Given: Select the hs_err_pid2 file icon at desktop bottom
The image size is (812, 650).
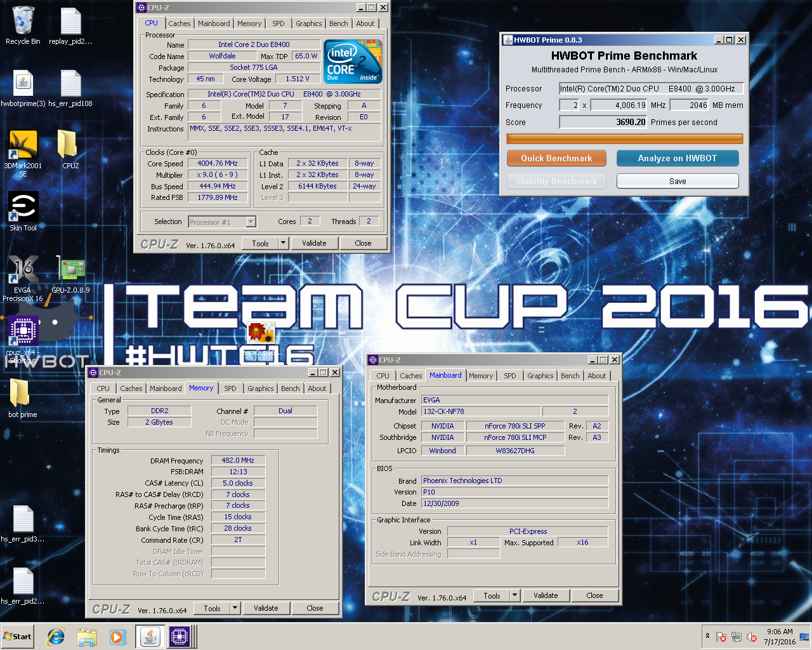Looking at the screenshot, I should pos(23,586).
